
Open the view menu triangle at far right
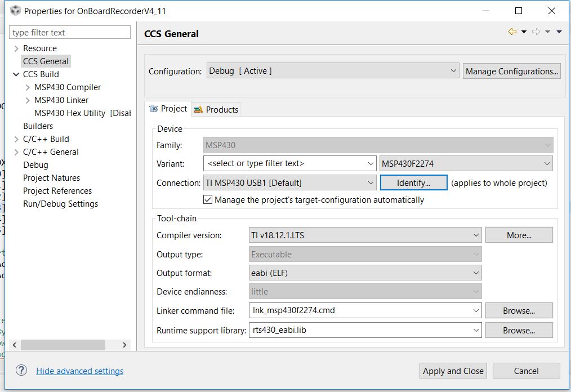(559, 32)
